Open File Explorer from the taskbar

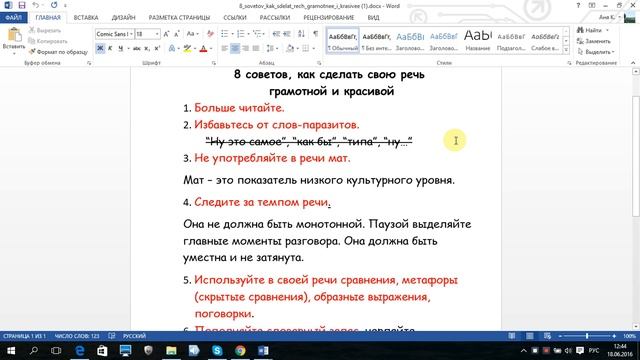click(171, 350)
